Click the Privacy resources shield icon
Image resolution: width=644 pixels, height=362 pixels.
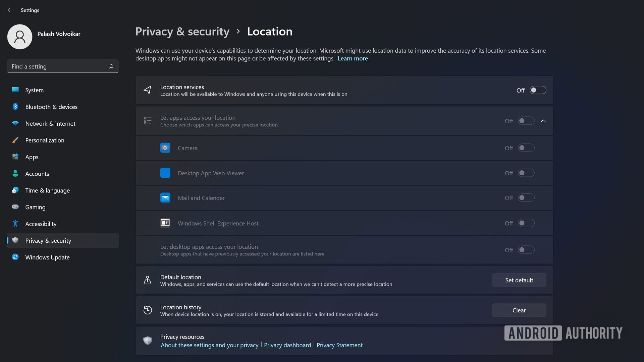point(147,341)
